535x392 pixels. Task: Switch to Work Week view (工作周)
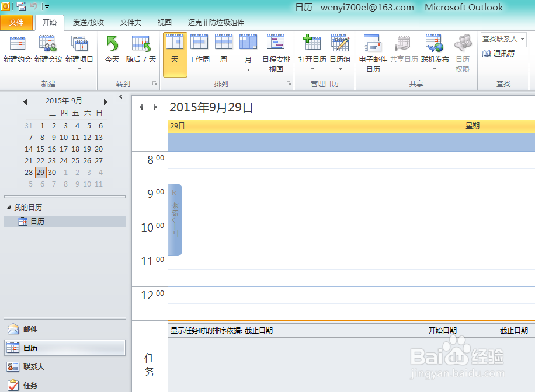pyautogui.click(x=199, y=50)
